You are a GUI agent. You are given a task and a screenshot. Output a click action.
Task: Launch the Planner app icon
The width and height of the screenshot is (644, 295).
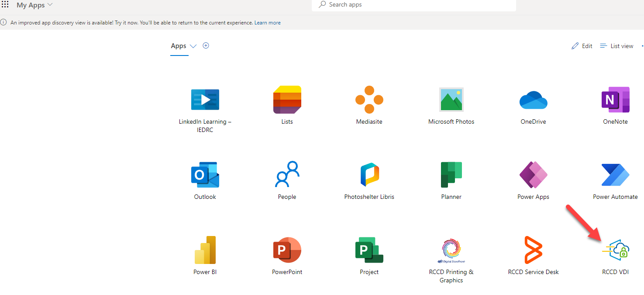coord(451,175)
